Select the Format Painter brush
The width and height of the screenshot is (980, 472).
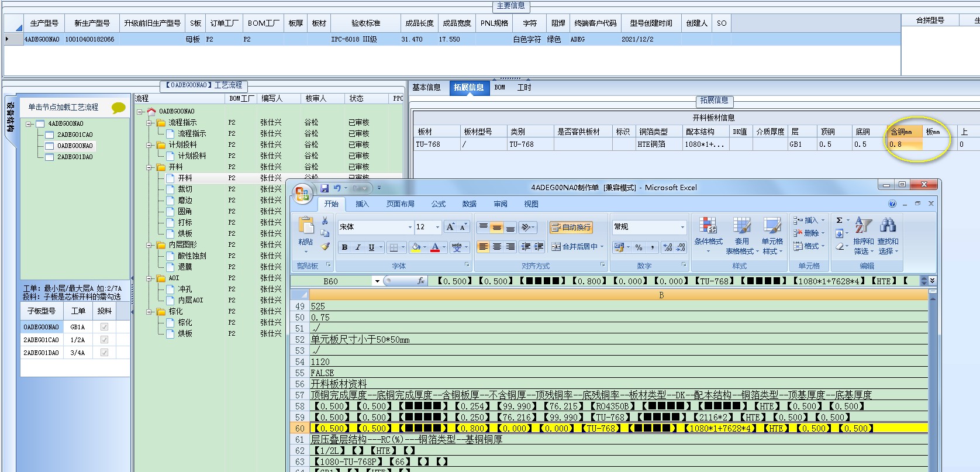(x=325, y=246)
